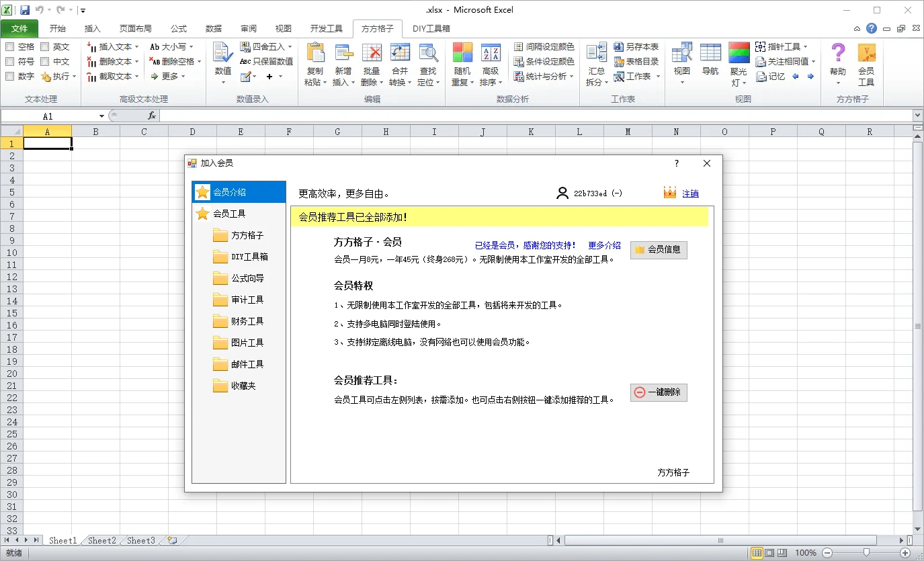Switch to the DIY工具箱 ribbon tab
Screen dimensions: 924x561
(x=432, y=28)
